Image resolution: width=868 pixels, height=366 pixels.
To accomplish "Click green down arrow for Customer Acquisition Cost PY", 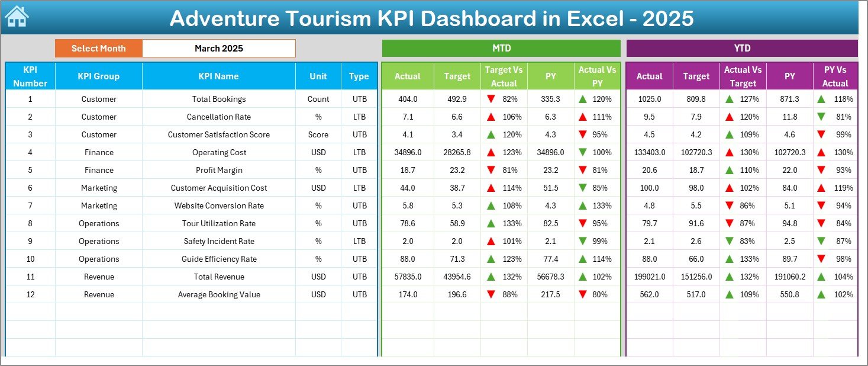I will [x=583, y=188].
